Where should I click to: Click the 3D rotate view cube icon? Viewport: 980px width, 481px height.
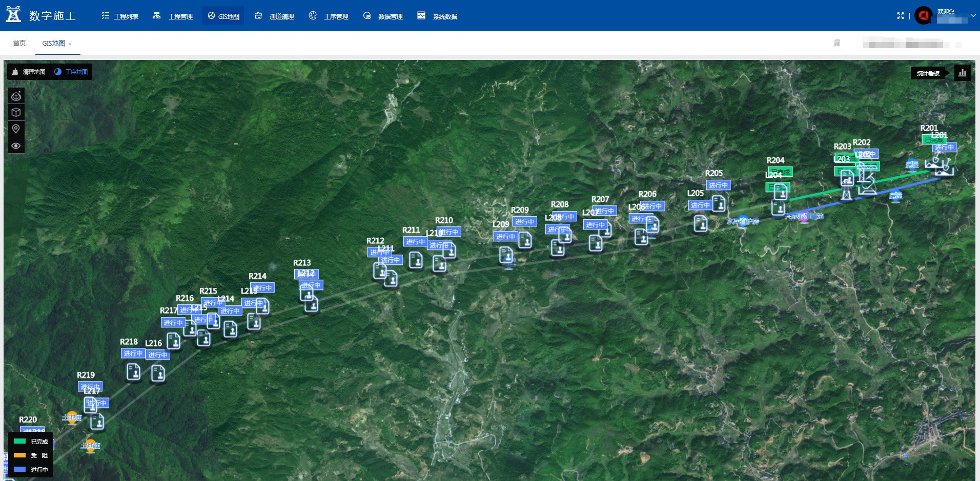[x=16, y=96]
